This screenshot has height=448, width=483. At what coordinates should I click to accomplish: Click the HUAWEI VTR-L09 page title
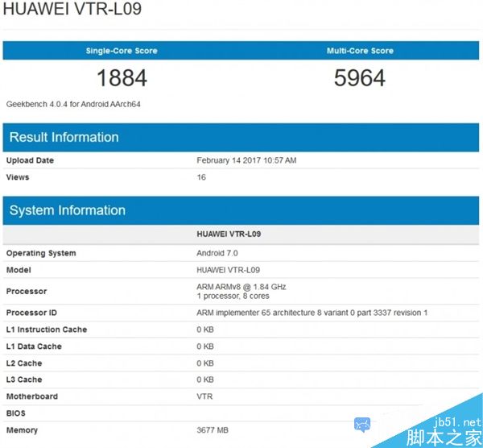point(72,8)
